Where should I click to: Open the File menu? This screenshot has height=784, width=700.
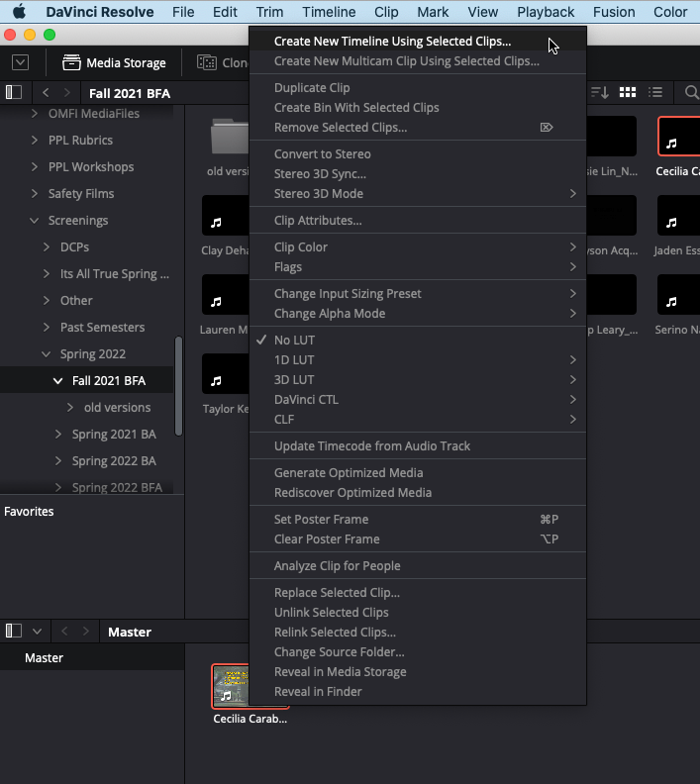coord(183,12)
